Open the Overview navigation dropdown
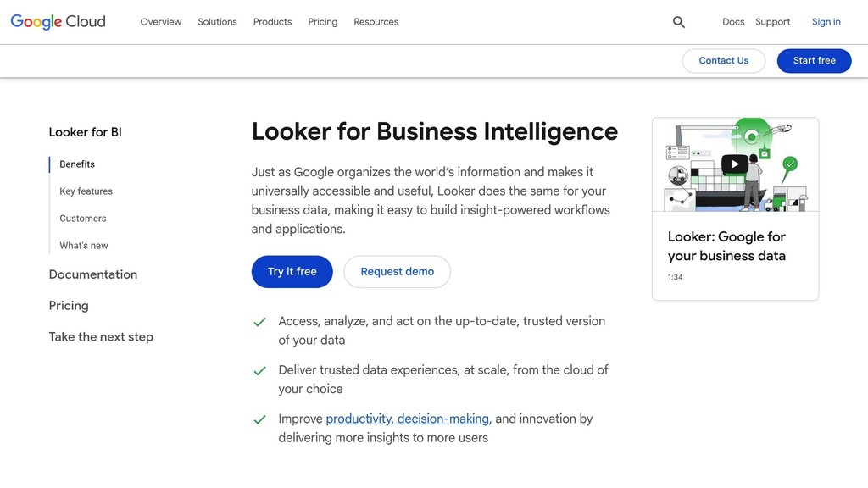This screenshot has height=488, width=868. 160,21
